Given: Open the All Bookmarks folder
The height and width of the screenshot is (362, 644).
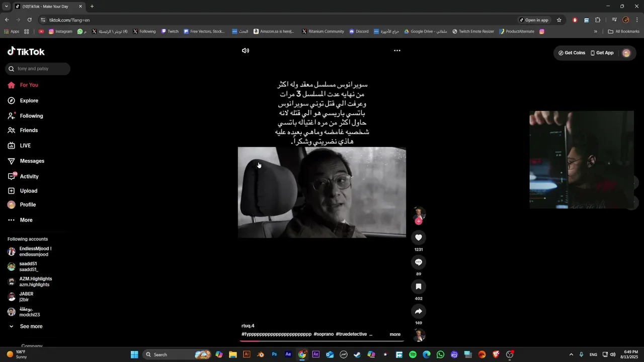Looking at the screenshot, I should (x=624, y=31).
